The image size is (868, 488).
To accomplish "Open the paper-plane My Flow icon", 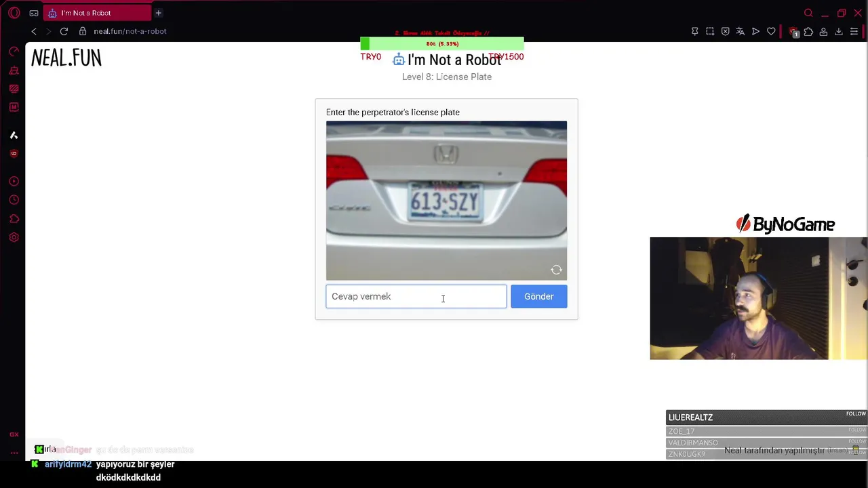I will (755, 31).
